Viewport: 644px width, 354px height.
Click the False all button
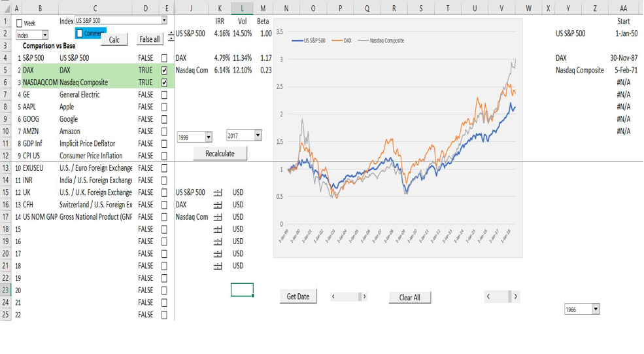click(150, 39)
